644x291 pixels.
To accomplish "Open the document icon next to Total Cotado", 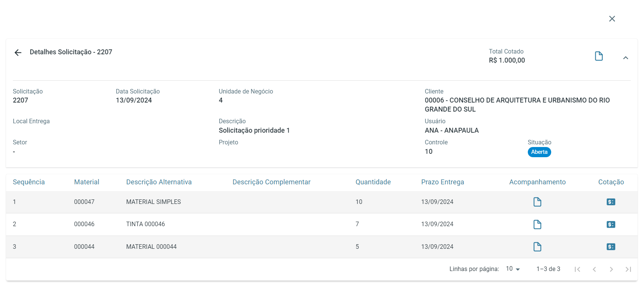I will point(599,56).
